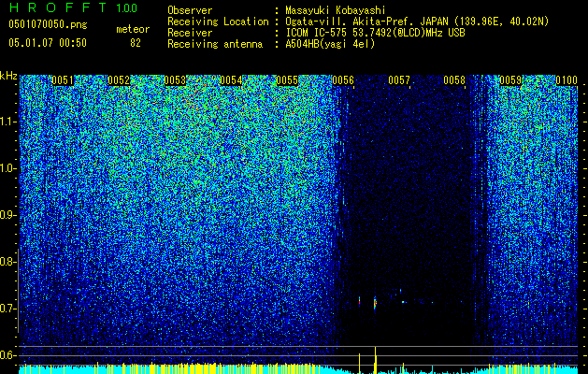
Task: Click the observer name Masayuki Kobayashi
Action: click(336, 10)
